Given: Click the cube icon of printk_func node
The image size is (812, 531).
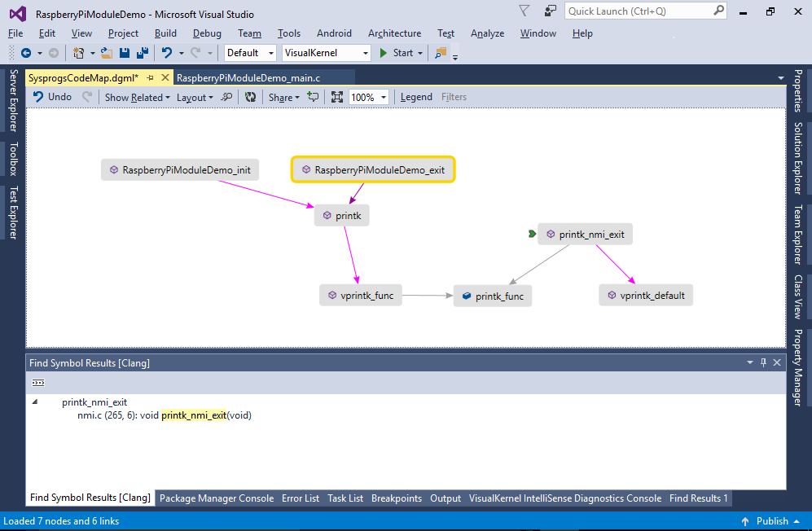Looking at the screenshot, I should [467, 296].
